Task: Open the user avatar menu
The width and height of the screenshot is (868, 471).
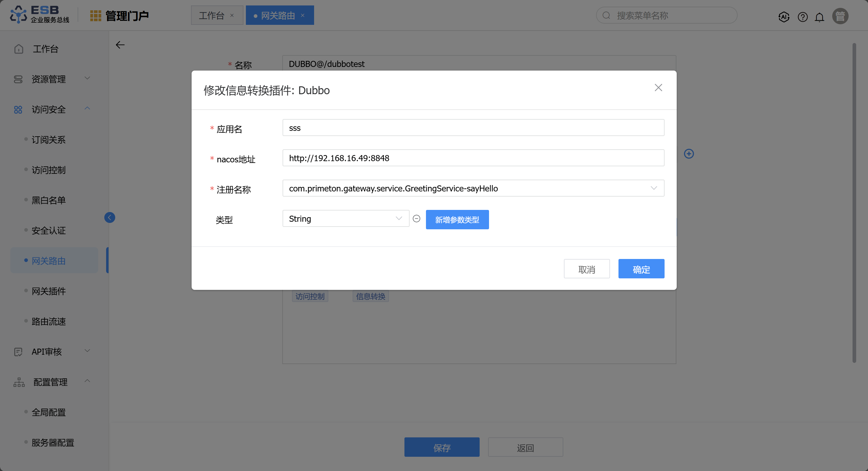Action: click(x=840, y=16)
